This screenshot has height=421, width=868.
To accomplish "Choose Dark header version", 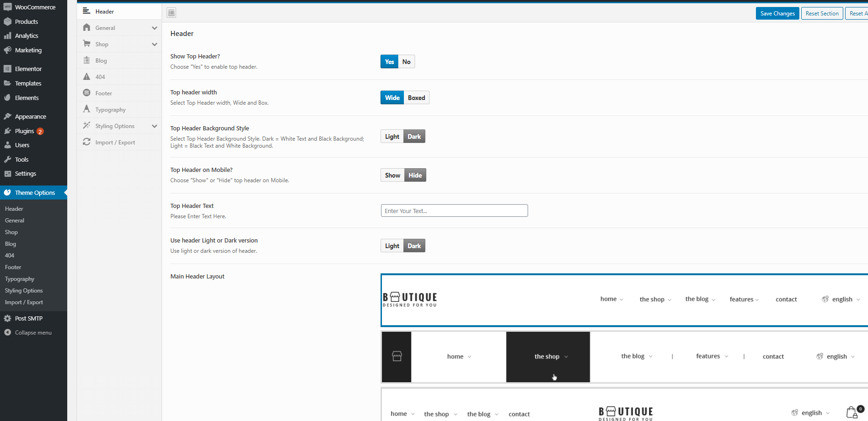I will pyautogui.click(x=414, y=246).
